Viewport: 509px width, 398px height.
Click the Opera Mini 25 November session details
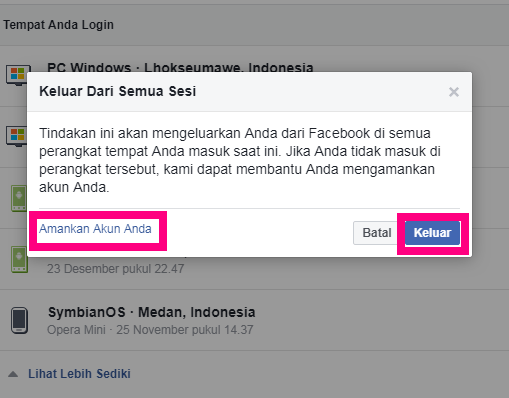tap(150, 330)
